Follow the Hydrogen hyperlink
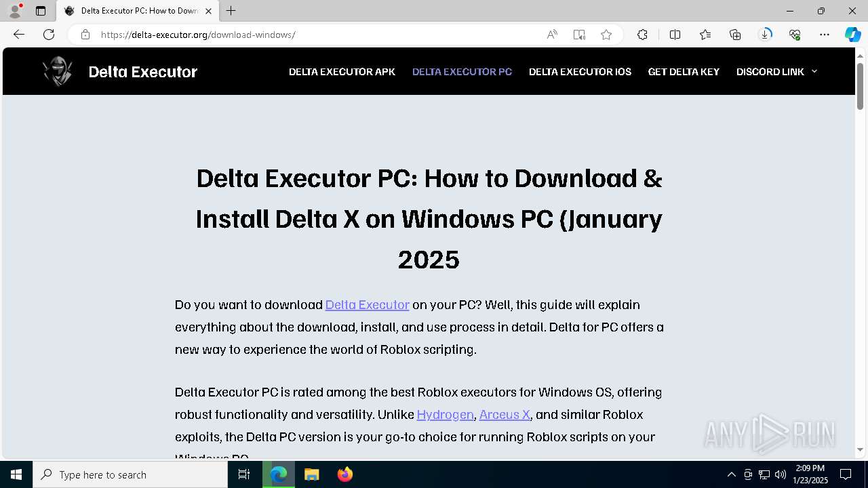The image size is (868, 488). (x=445, y=414)
